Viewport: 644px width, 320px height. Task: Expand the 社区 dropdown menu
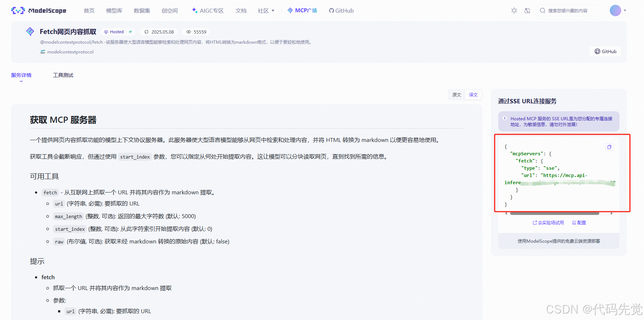(266, 11)
